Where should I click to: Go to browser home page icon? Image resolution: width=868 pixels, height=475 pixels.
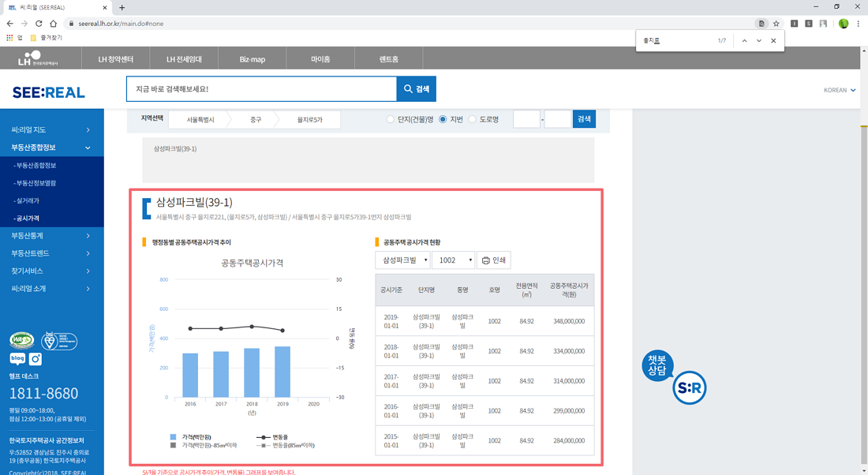pyautogui.click(x=53, y=23)
